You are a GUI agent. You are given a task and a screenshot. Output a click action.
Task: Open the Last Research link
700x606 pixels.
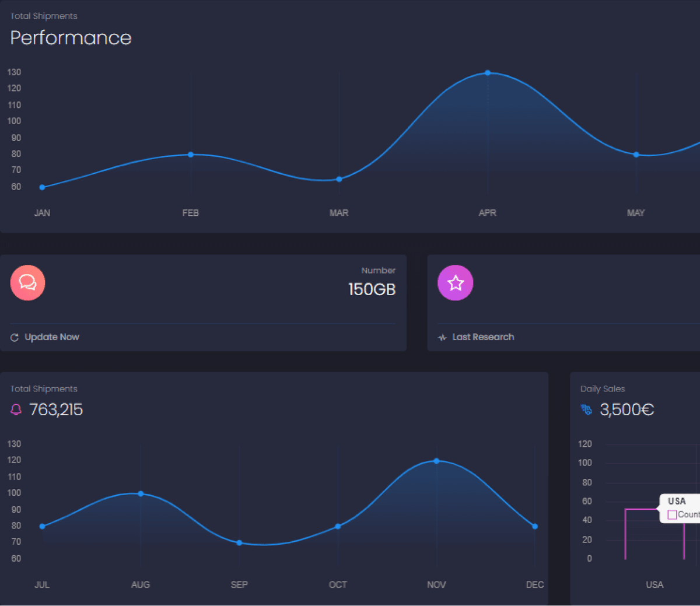click(482, 337)
